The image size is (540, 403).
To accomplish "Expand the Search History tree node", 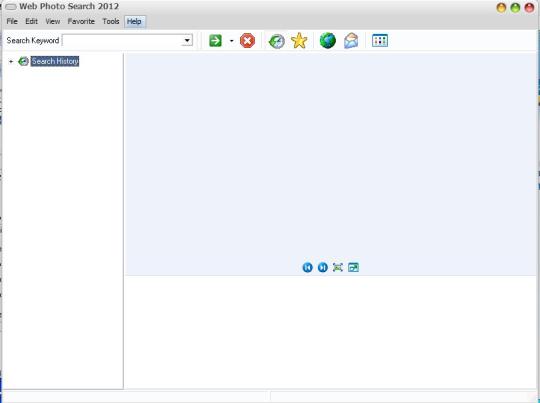I will [11, 62].
